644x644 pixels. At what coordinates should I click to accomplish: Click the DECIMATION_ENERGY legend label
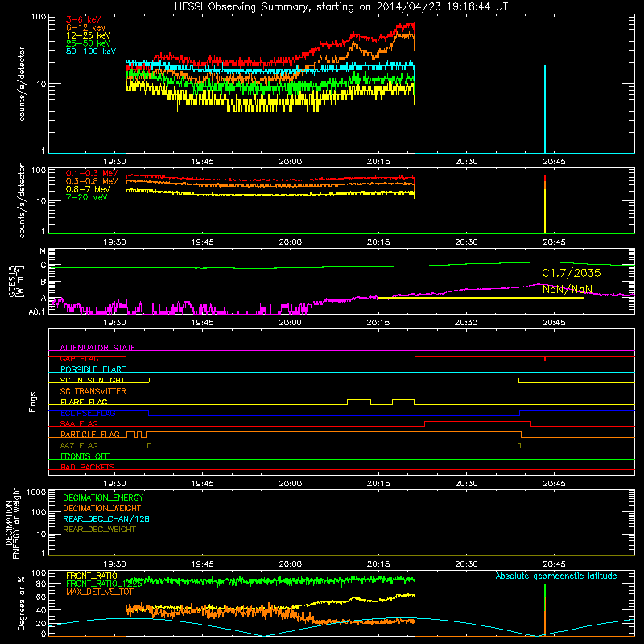click(103, 497)
